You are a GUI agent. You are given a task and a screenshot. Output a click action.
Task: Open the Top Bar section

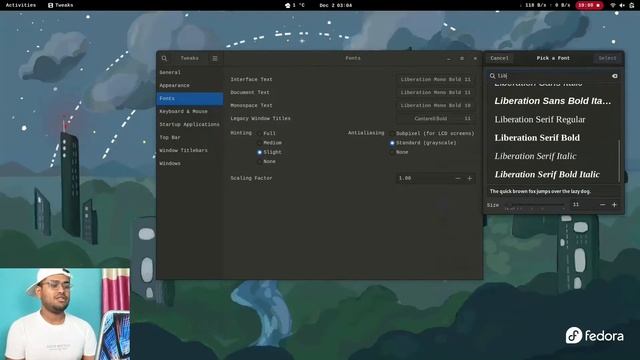[190, 138]
